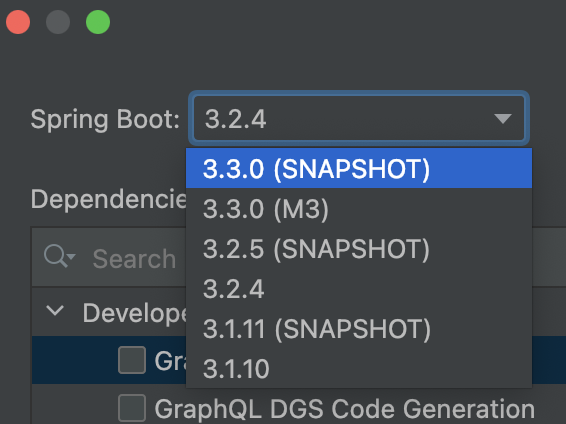Screen dimensions: 566x424
Task: Select version 3.2.4 in dropdown list
Action: [359, 288]
